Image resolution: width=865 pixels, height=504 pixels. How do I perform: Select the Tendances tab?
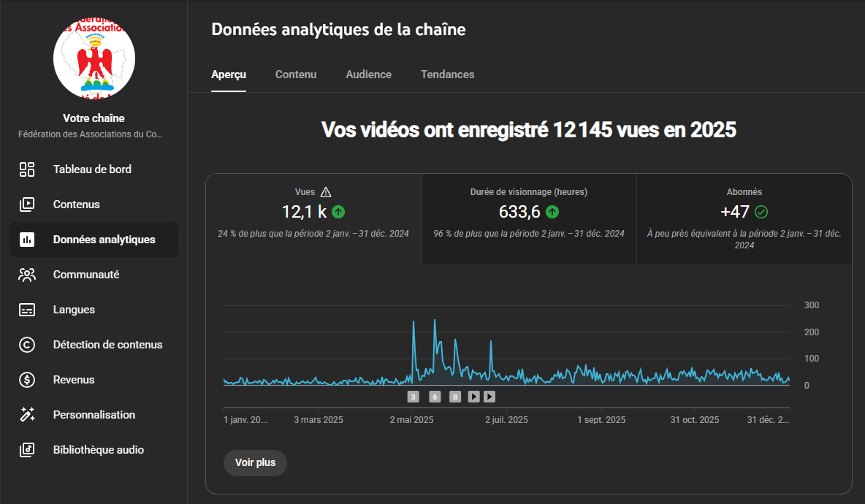pos(447,75)
